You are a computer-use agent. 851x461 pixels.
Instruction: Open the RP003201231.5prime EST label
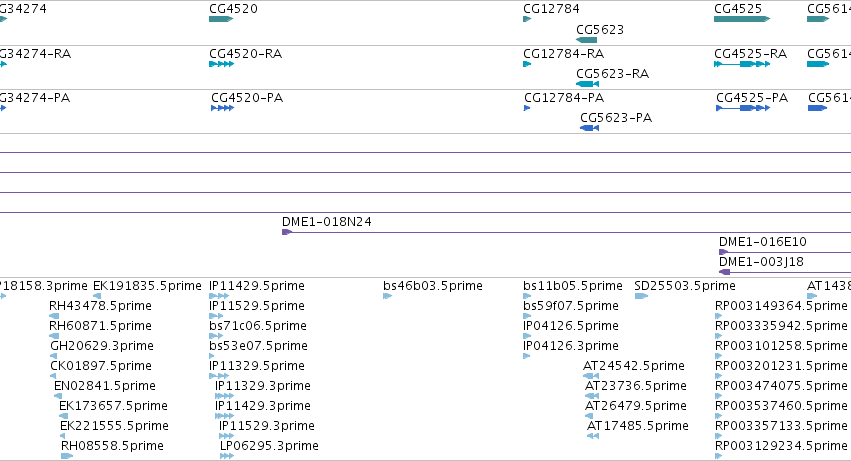782,366
